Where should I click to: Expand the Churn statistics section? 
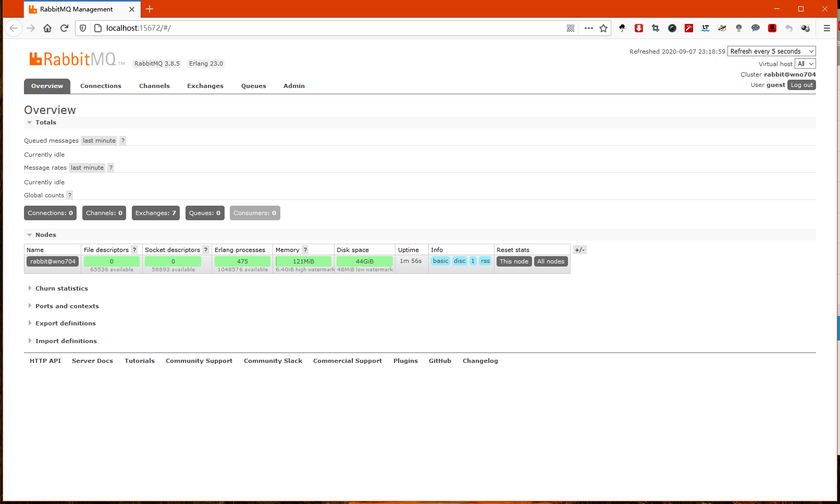tap(61, 288)
